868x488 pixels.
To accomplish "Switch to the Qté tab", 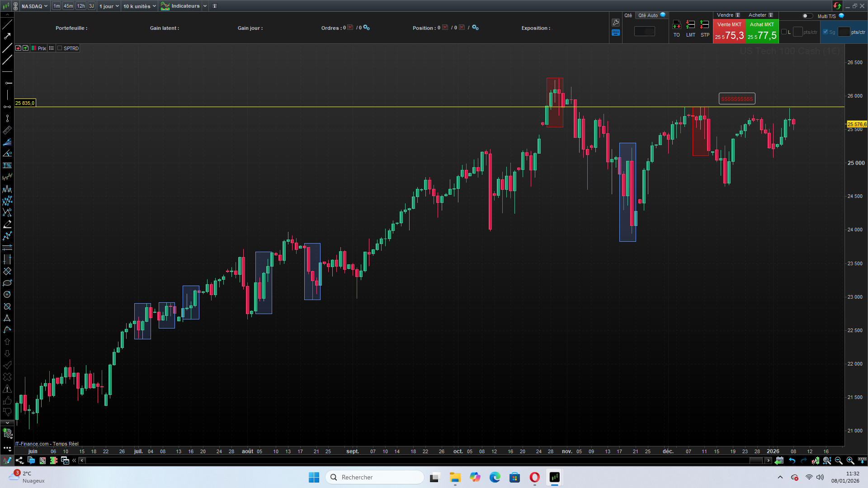I will click(x=628, y=15).
